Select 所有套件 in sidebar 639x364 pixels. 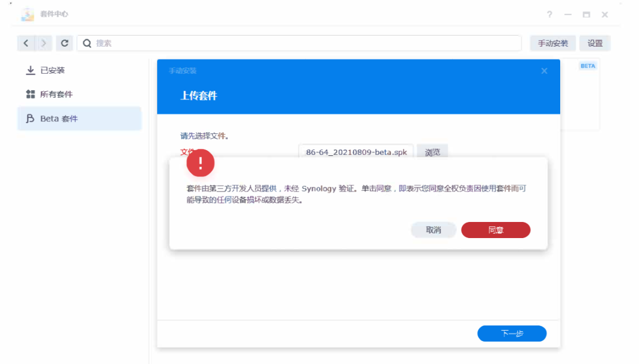[x=79, y=94]
